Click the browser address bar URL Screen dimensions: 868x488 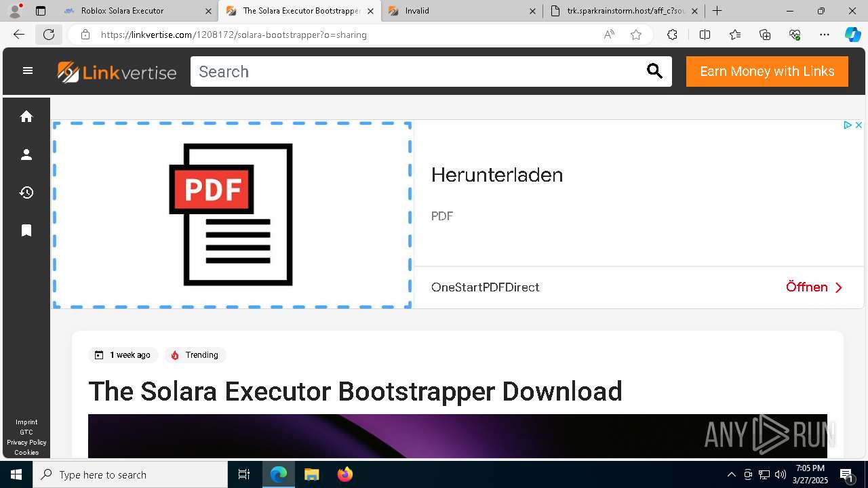(x=234, y=35)
